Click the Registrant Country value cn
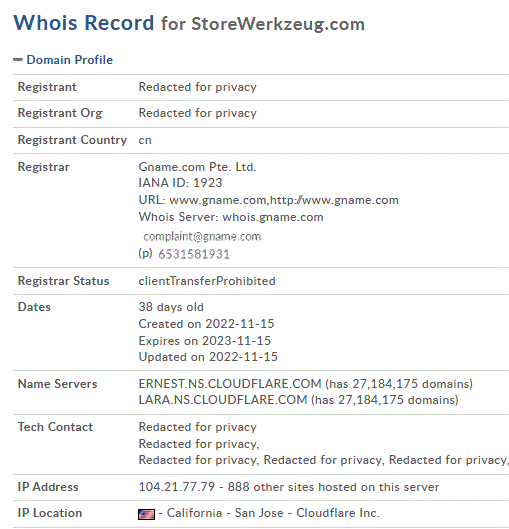The image size is (509, 529). pos(145,140)
